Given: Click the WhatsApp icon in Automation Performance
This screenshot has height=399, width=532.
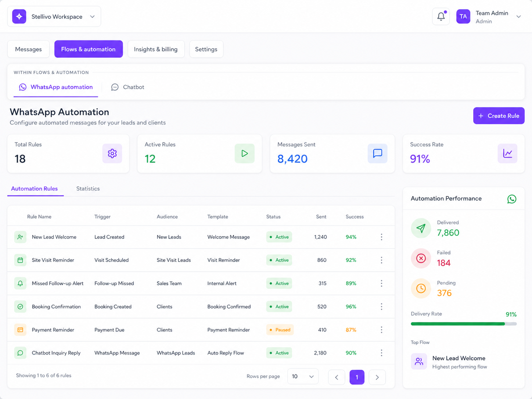Looking at the screenshot, I should 512,199.
